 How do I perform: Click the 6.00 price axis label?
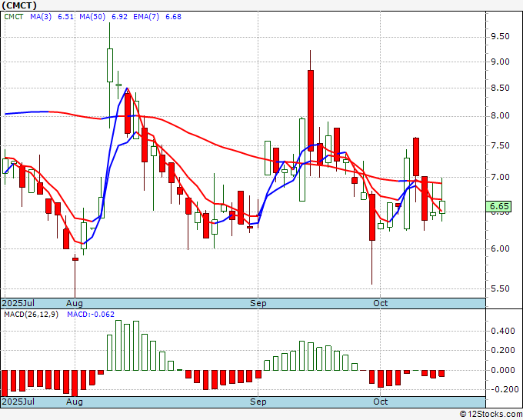pyautogui.click(x=500, y=248)
